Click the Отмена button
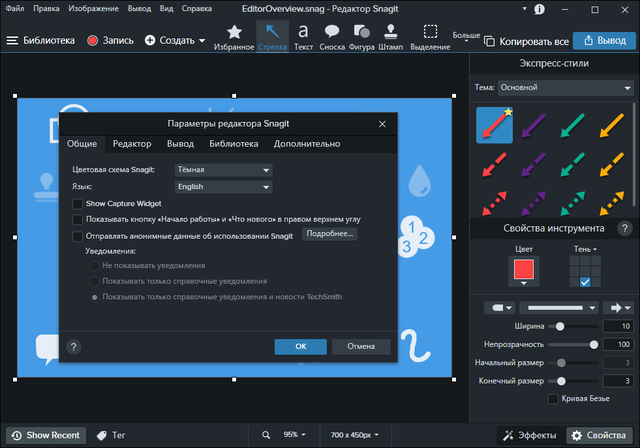 [361, 346]
